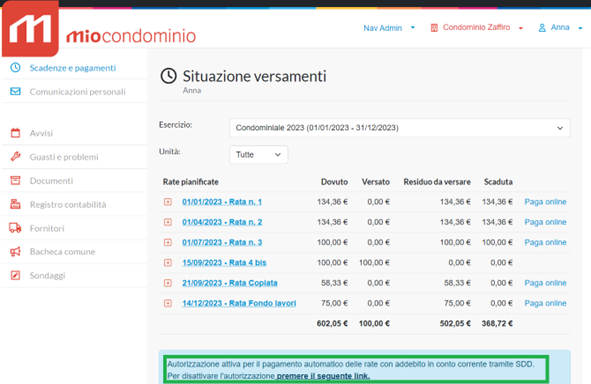This screenshot has height=384, width=591.
Task: Click the clock icon beside Scadenze e pagamenti
Action: [x=15, y=67]
